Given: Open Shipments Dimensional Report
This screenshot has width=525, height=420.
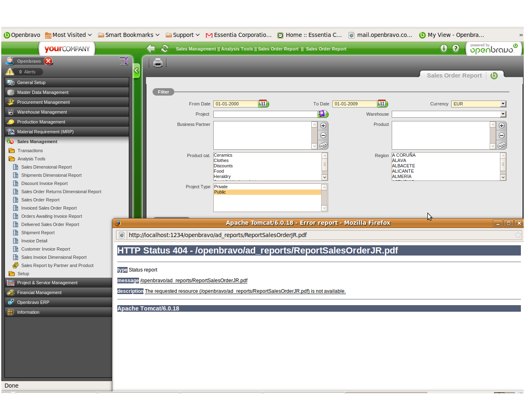Looking at the screenshot, I should (x=51, y=175).
